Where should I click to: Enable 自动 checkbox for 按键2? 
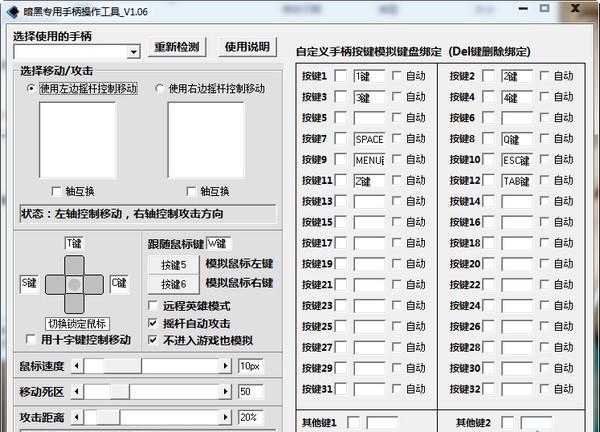coord(544,75)
